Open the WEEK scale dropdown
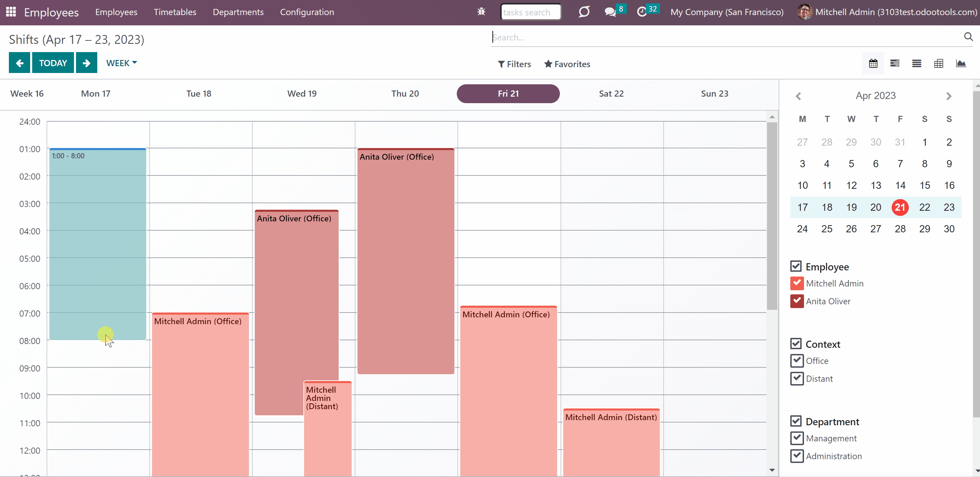This screenshot has width=980, height=477. (121, 63)
